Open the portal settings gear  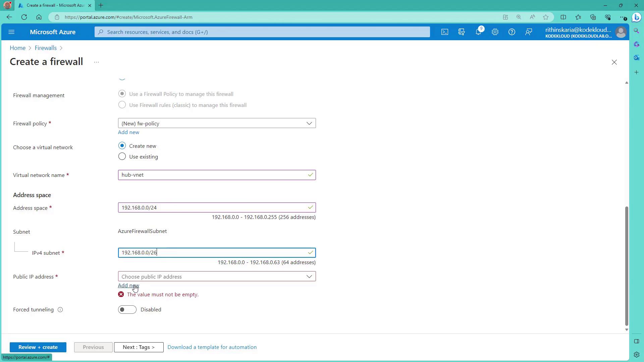click(x=495, y=32)
